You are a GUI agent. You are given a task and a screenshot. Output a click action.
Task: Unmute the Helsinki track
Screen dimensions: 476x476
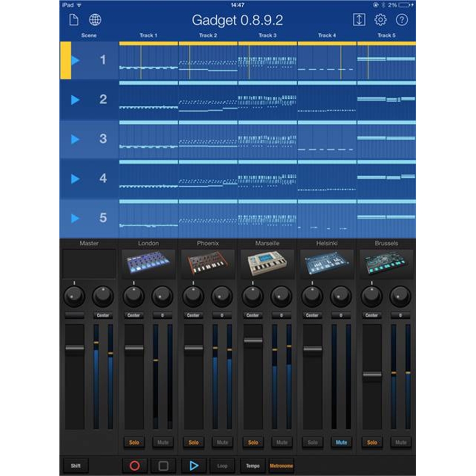pyautogui.click(x=341, y=442)
